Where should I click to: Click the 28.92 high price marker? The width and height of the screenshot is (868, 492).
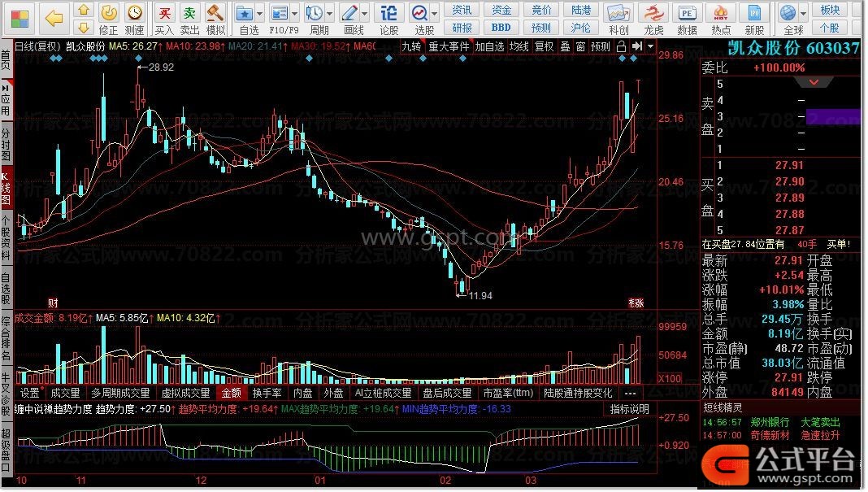coord(161,67)
